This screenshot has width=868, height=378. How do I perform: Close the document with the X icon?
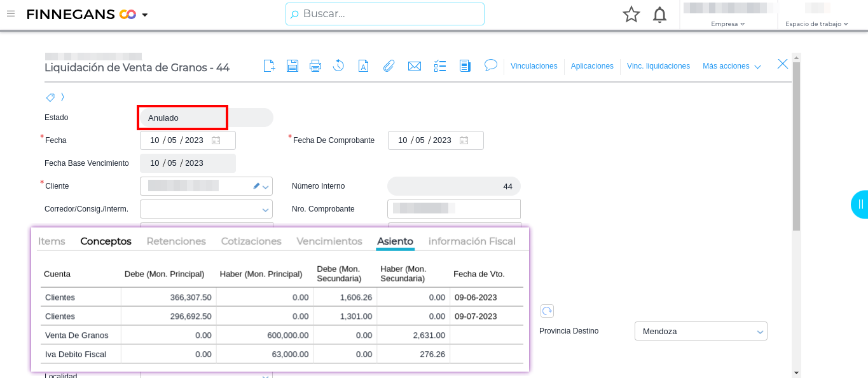click(783, 64)
